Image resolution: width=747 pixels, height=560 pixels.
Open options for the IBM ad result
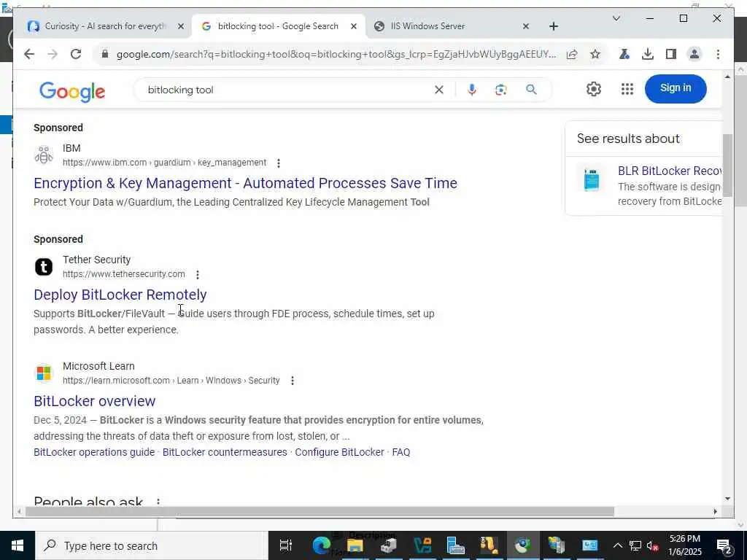[x=278, y=163]
